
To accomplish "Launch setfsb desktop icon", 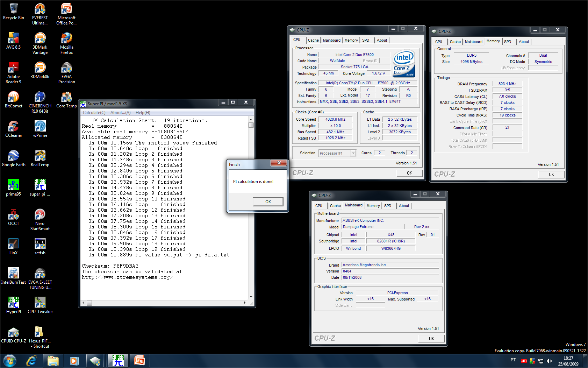I will (40, 247).
